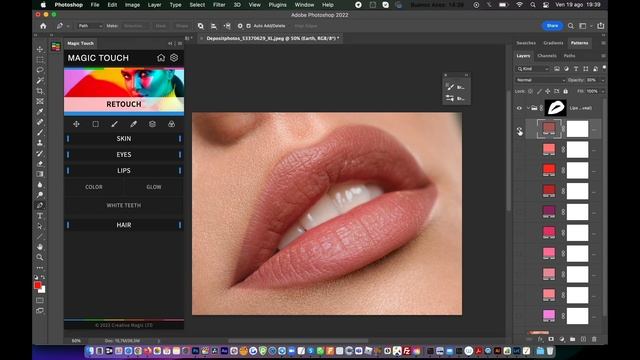
Task: Toggle the lock all icon
Action: pyautogui.click(x=566, y=91)
